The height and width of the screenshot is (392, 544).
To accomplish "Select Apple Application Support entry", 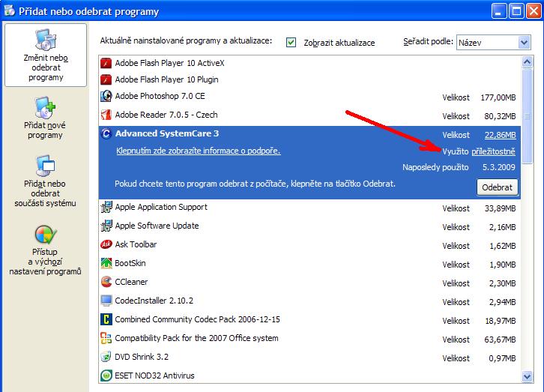I will pyautogui.click(x=309, y=208).
